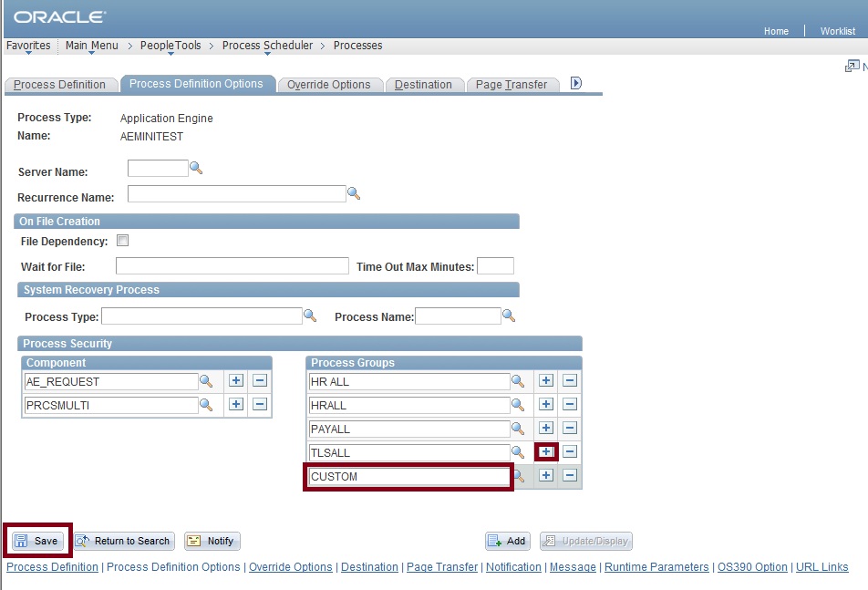Open Process Definition footer link

coord(52,567)
